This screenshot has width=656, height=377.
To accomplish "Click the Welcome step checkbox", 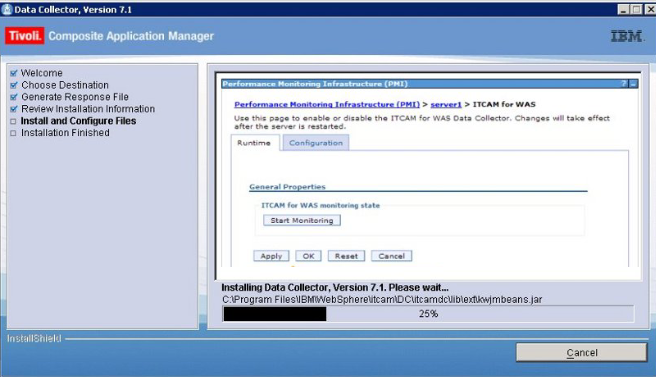I will 13,73.
